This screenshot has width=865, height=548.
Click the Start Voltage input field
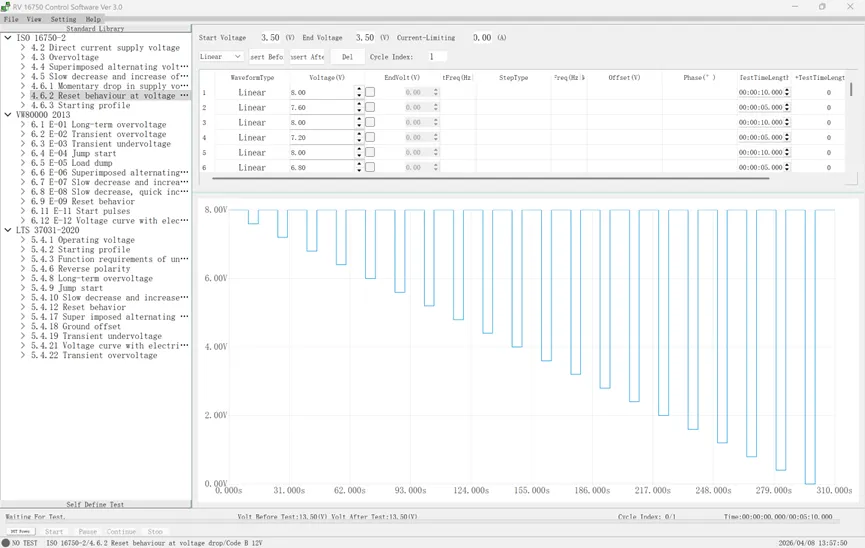(x=270, y=38)
